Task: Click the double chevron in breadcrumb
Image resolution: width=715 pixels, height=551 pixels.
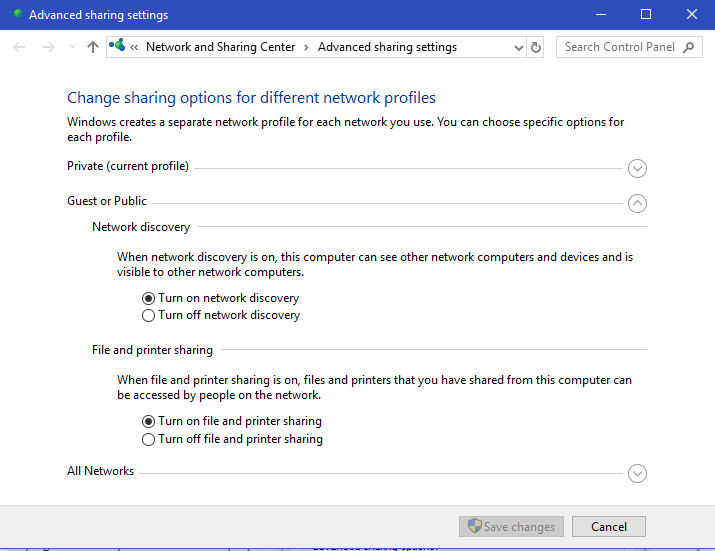Action: coord(134,47)
